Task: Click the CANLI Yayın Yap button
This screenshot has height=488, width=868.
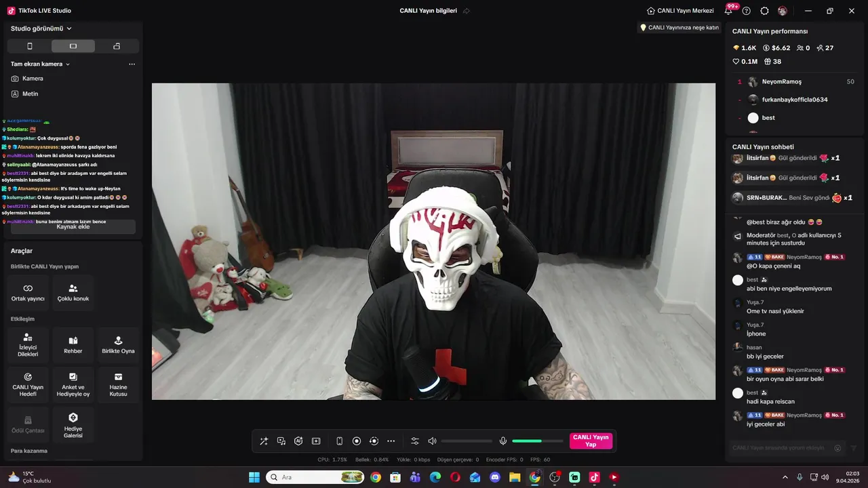Action: click(591, 441)
